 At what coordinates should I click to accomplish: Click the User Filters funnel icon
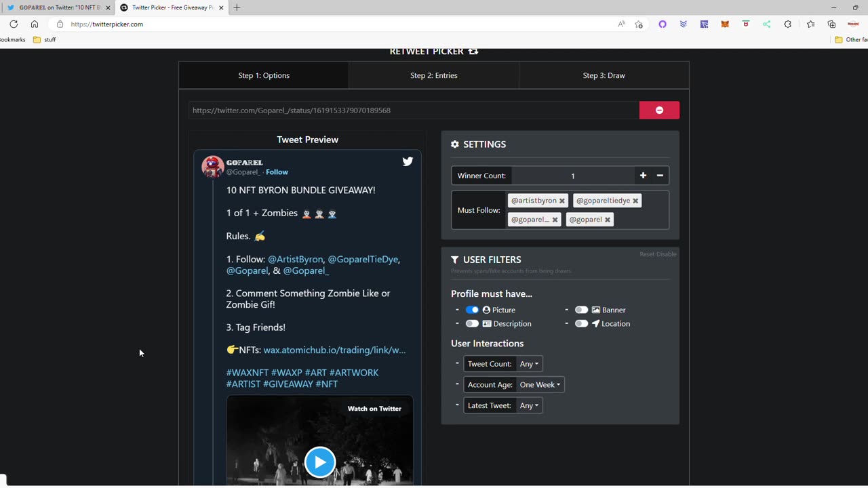(454, 260)
